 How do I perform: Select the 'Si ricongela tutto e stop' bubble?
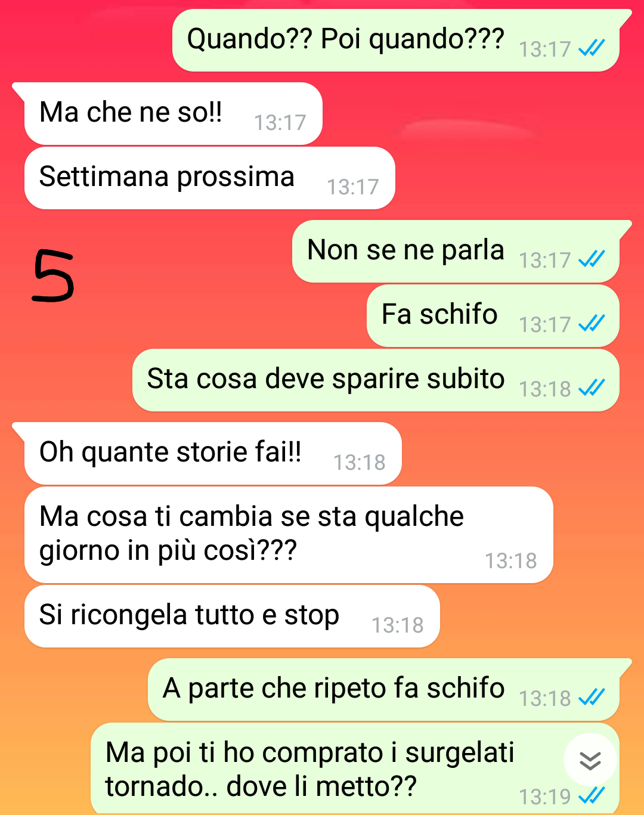pyautogui.click(x=232, y=616)
